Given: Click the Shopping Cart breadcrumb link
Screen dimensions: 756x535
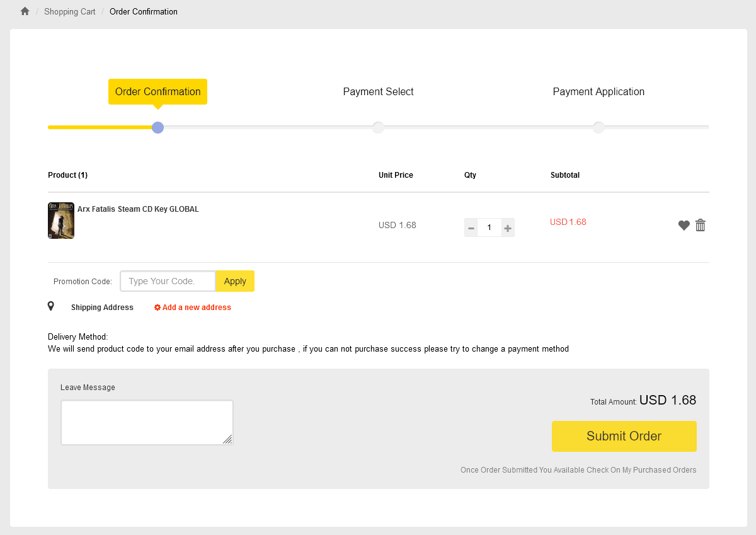Looking at the screenshot, I should click(69, 11).
